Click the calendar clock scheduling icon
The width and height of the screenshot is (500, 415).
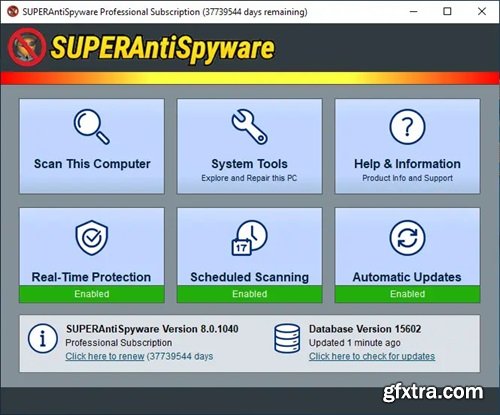(x=249, y=238)
